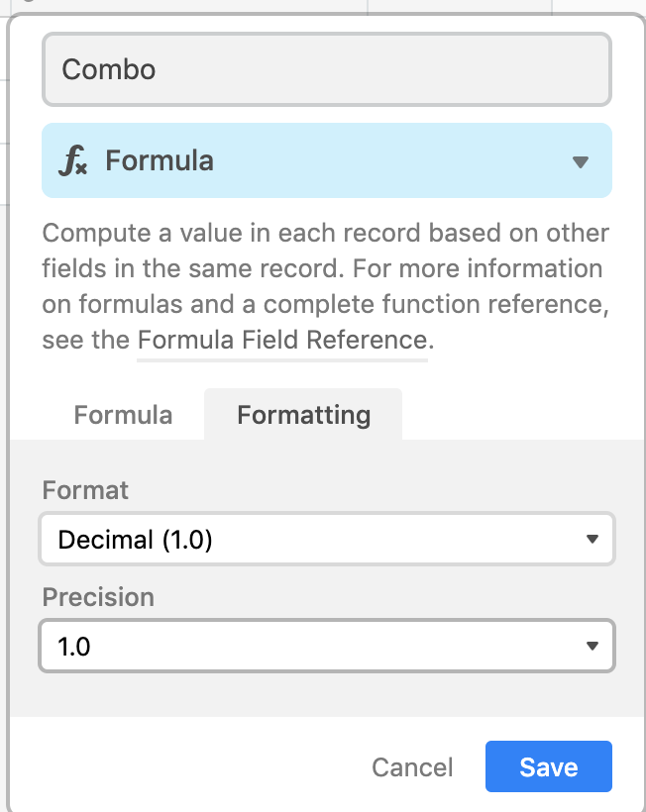Viewport: 646px width, 812px height.
Task: Edit the Combo field name box
Action: (x=327, y=69)
